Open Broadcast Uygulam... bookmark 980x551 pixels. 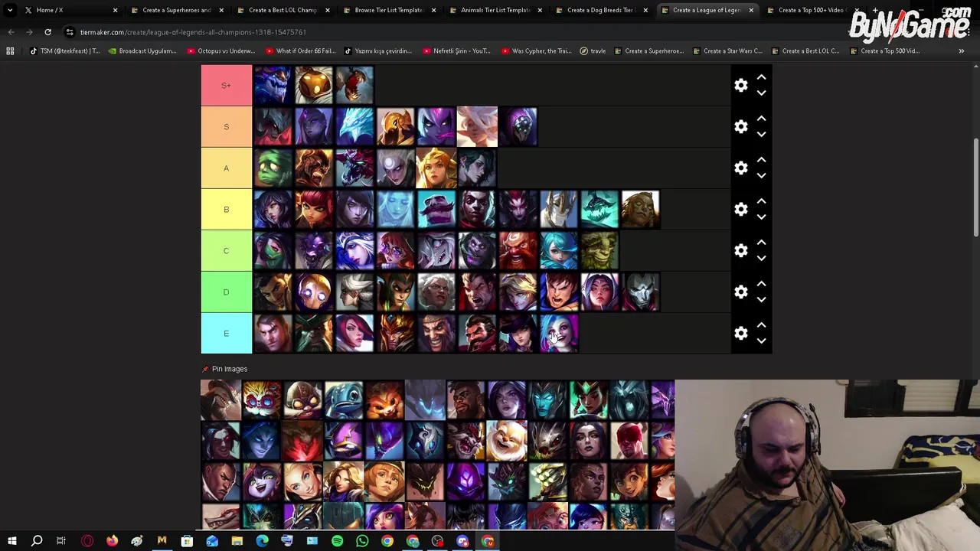[142, 51]
